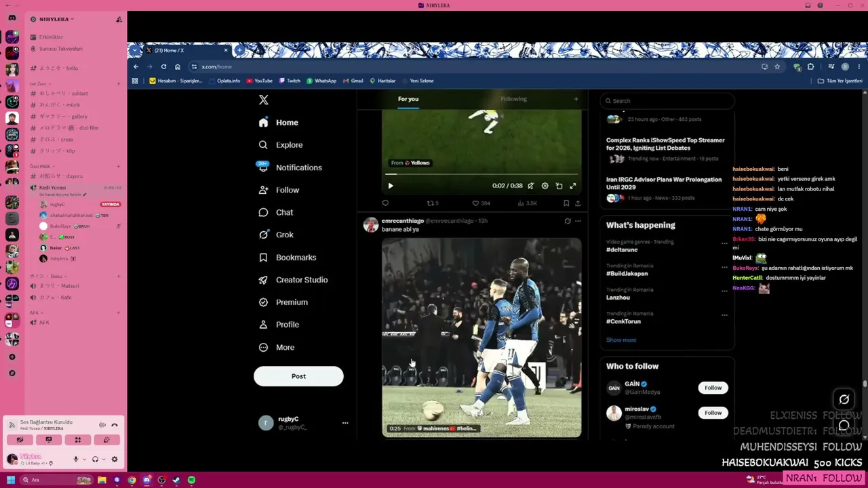Click the X search field
The image size is (868, 488).
point(667,101)
